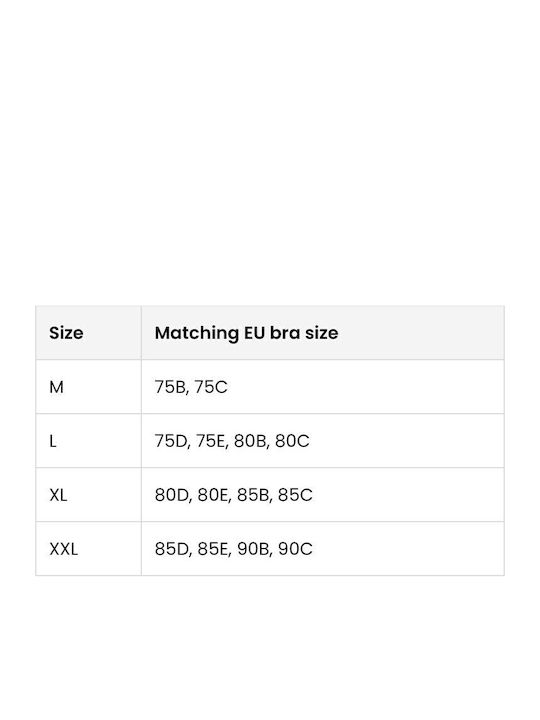
Task: Click the 75D, 75E, 80B, 80C cell
Action: coord(323,441)
